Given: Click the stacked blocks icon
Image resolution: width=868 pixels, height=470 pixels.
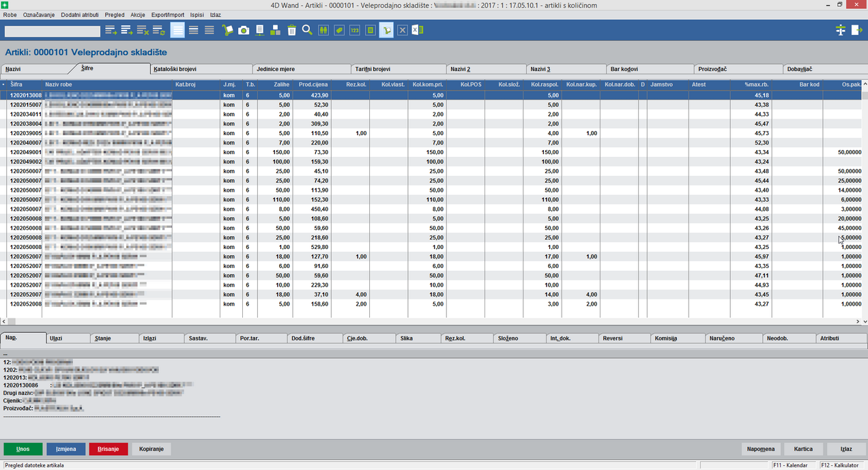Looking at the screenshot, I should point(276,30).
